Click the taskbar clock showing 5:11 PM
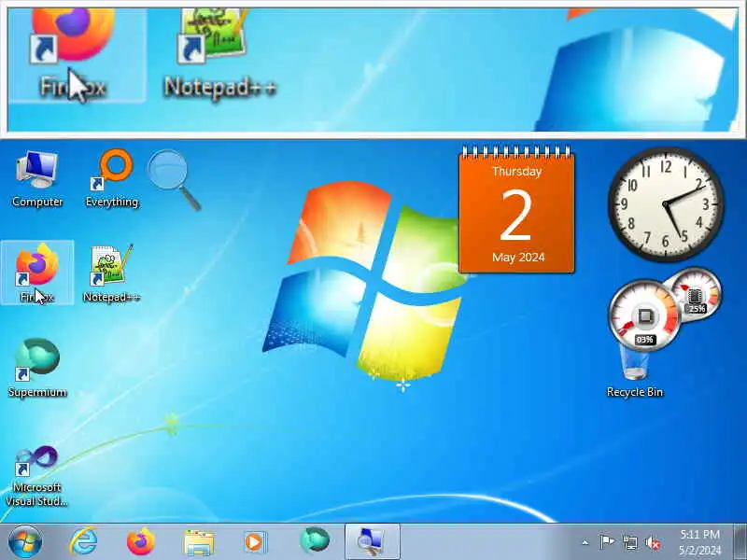The height and width of the screenshot is (560, 747). click(699, 542)
